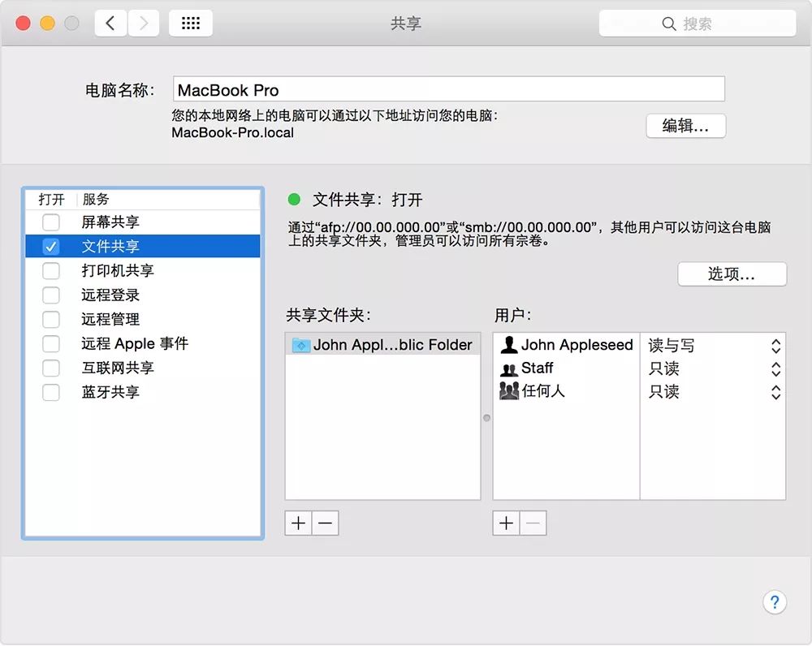Click the 读与写 permission value
Image resolution: width=812 pixels, height=646 pixels.
pos(672,345)
